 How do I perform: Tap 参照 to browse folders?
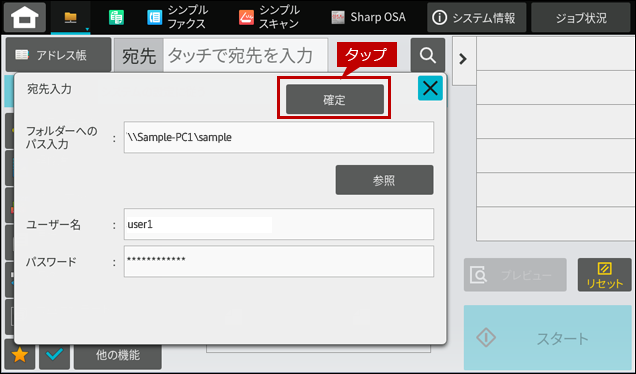point(384,180)
